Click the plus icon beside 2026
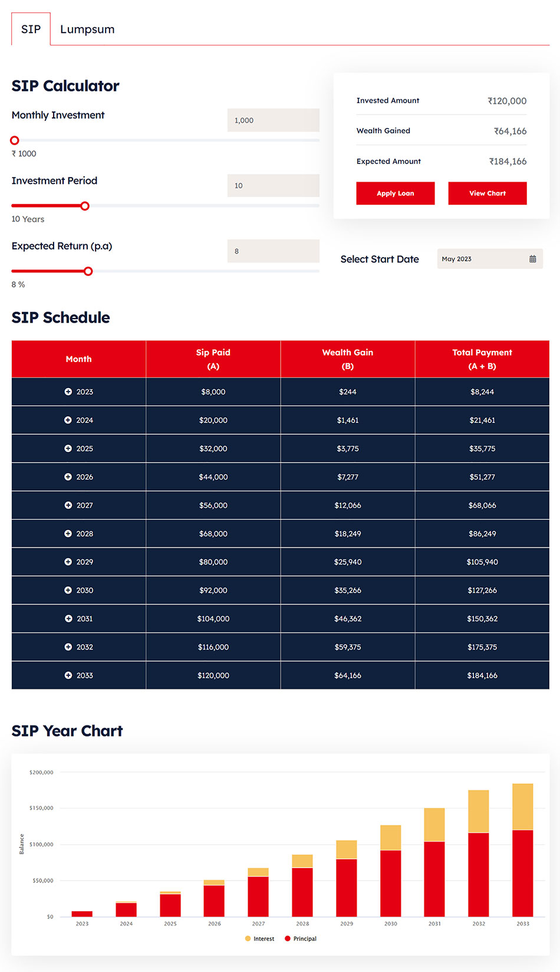This screenshot has height=972, width=560. [68, 477]
